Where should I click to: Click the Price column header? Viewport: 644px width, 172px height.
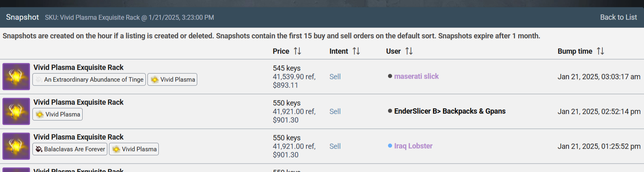(x=281, y=51)
